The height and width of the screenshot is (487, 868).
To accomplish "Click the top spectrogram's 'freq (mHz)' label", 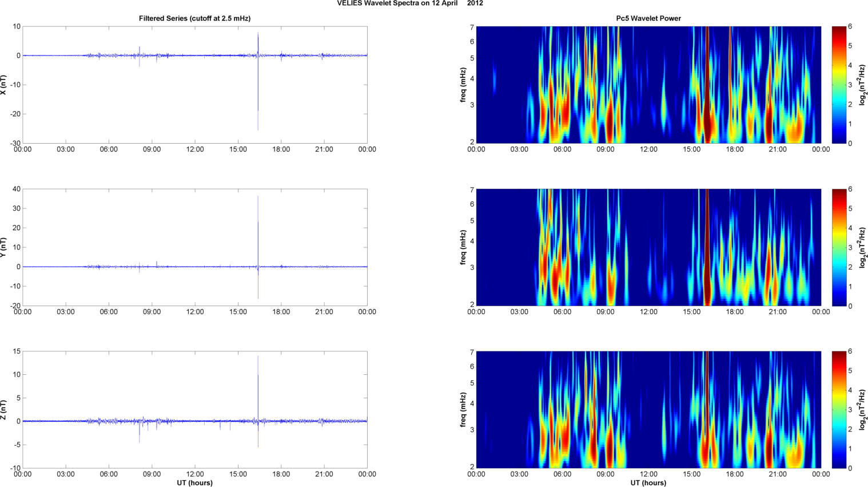I will (463, 85).
